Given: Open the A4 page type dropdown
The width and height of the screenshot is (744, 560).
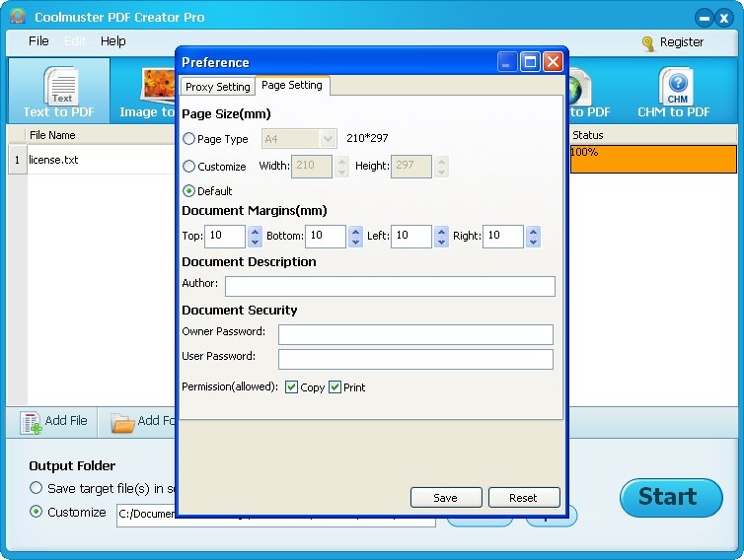Looking at the screenshot, I should [x=328, y=139].
